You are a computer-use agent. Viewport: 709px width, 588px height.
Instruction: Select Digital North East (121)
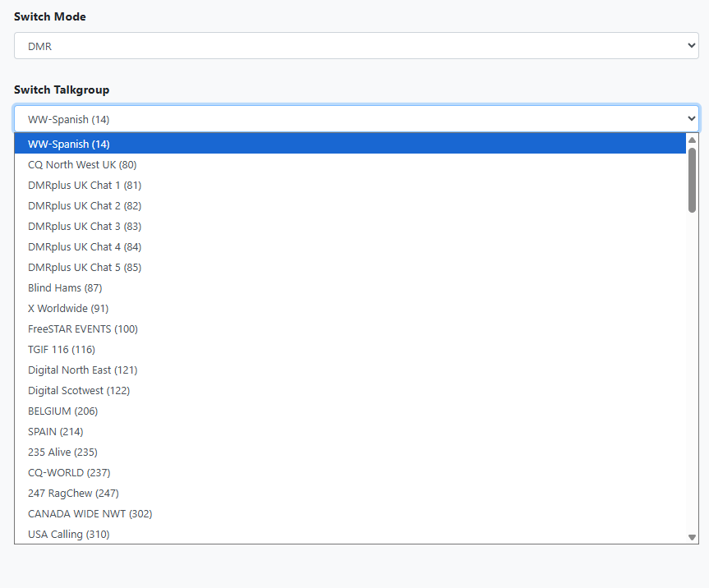click(350, 370)
